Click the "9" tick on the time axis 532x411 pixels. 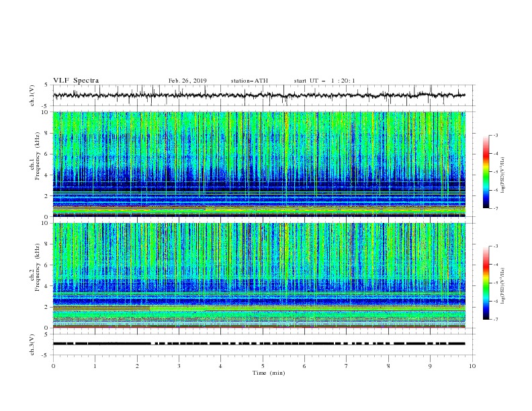click(x=430, y=366)
